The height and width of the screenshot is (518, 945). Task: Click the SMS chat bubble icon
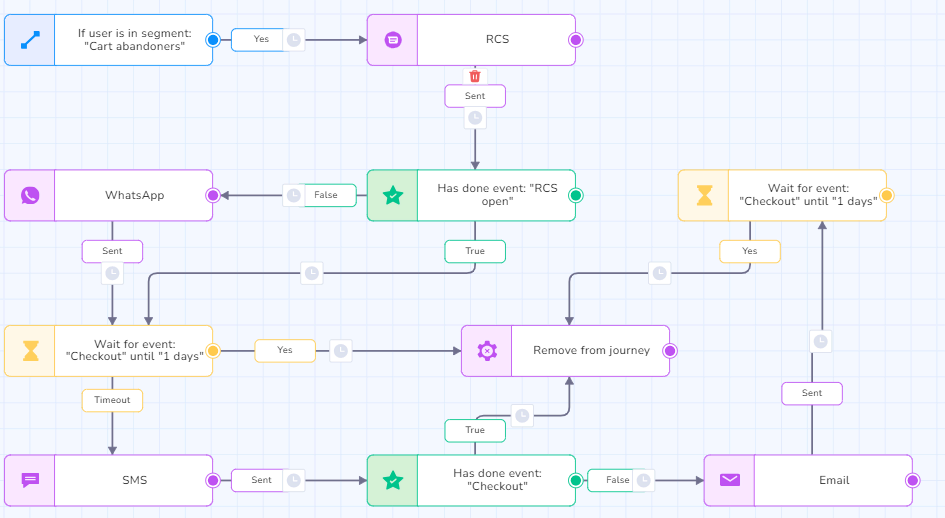click(30, 480)
